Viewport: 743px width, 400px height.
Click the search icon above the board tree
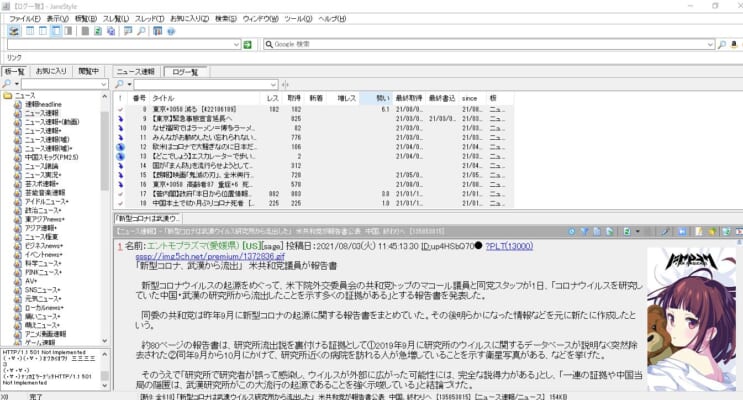click(x=8, y=85)
